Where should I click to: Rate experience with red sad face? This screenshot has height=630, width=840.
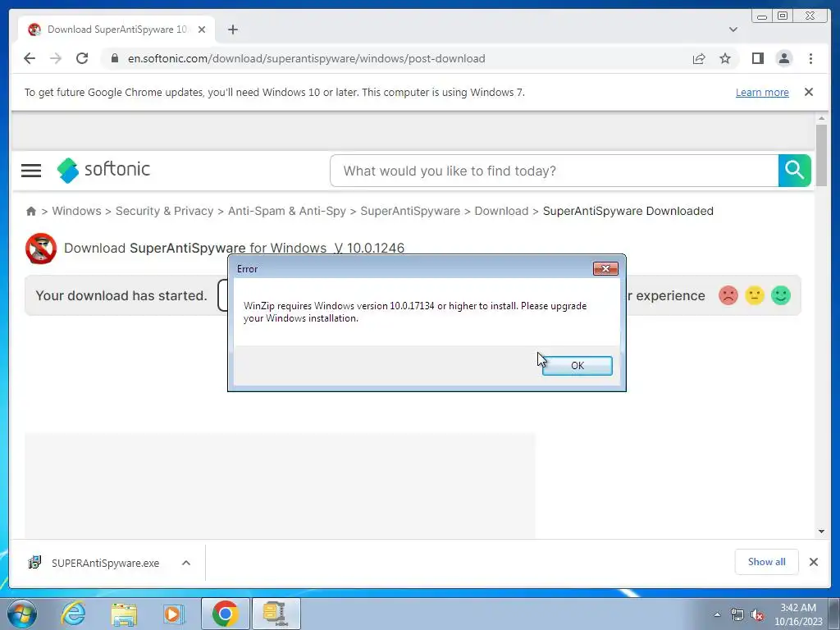pos(728,295)
